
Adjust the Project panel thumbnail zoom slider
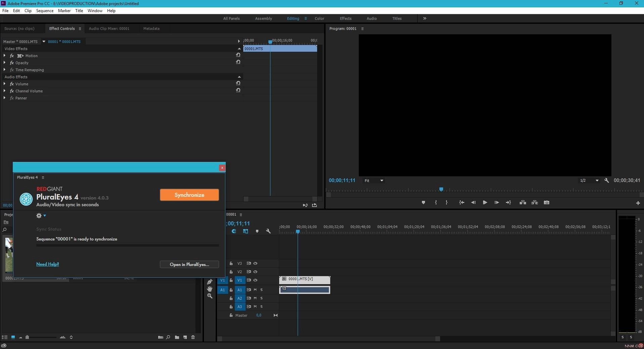coord(27,337)
